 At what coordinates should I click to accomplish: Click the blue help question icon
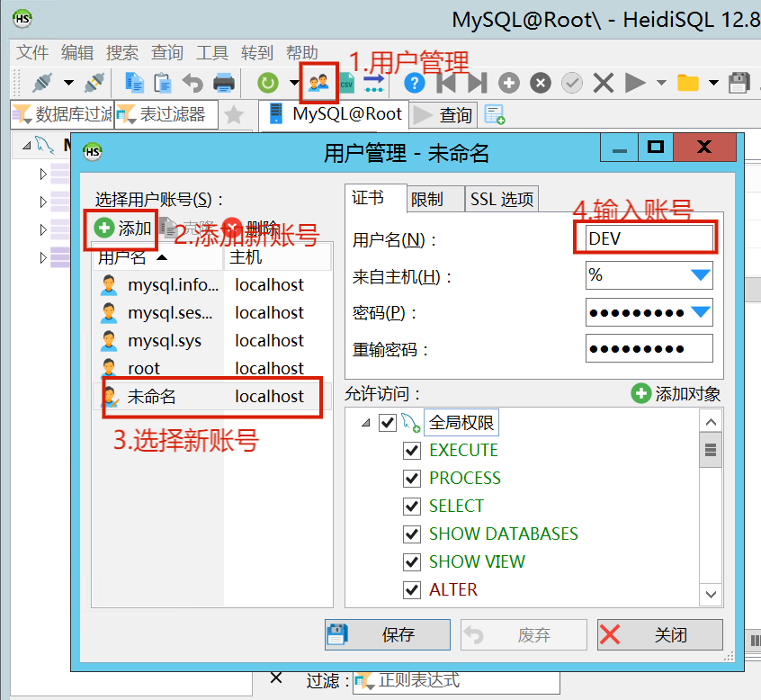(414, 83)
